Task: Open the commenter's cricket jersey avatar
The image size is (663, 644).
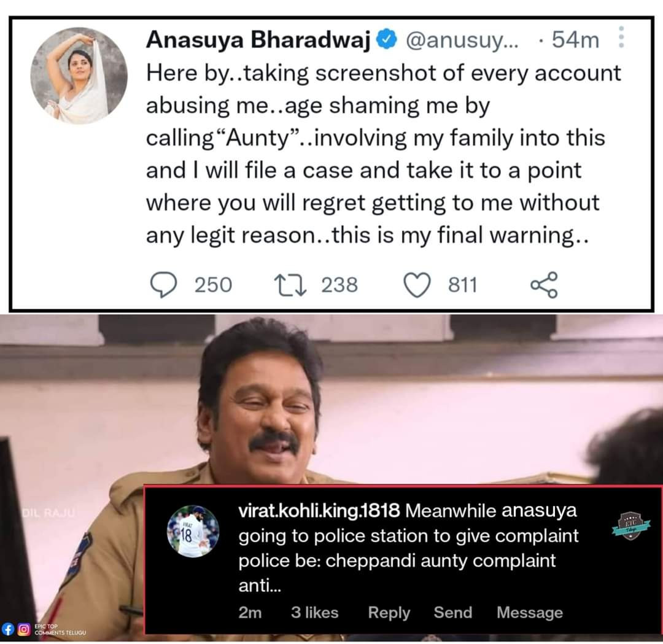Action: click(x=193, y=531)
